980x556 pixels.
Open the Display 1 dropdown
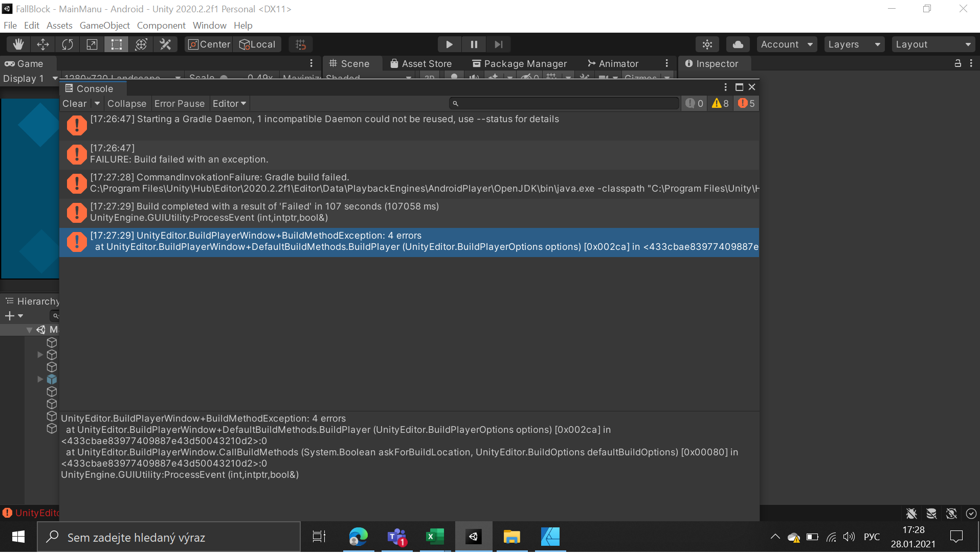(30, 79)
